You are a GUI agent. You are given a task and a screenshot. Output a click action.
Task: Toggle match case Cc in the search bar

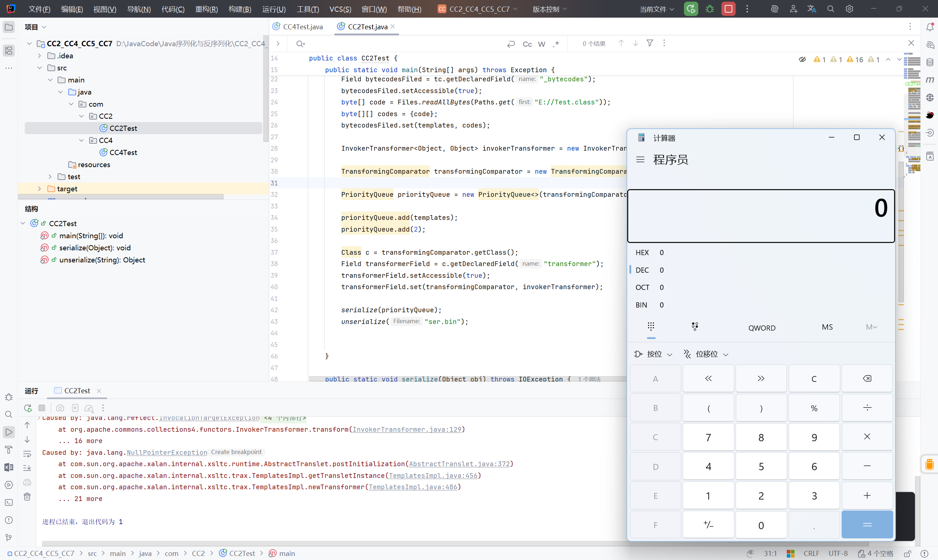[x=527, y=44]
